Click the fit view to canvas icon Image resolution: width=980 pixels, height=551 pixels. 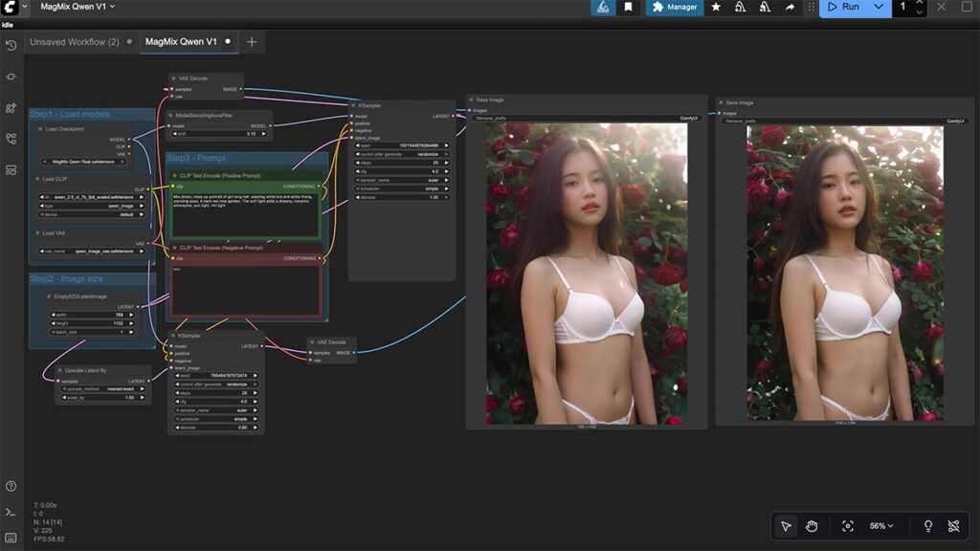[847, 526]
